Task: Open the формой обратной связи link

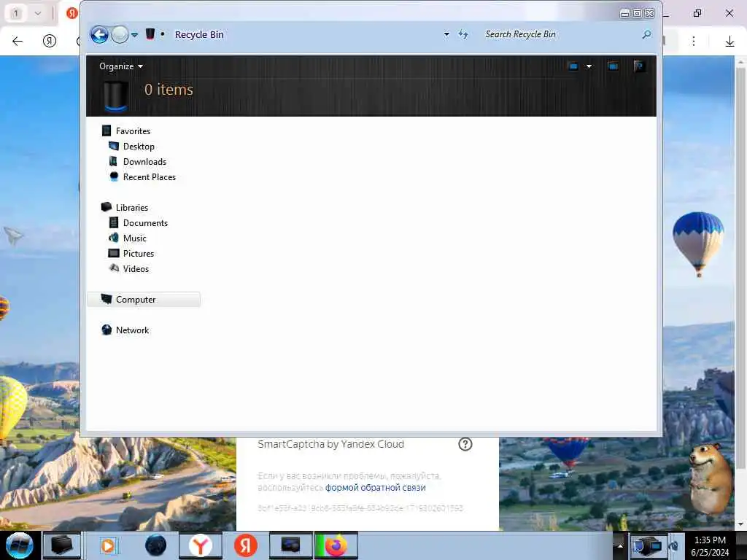Action: pos(376,488)
